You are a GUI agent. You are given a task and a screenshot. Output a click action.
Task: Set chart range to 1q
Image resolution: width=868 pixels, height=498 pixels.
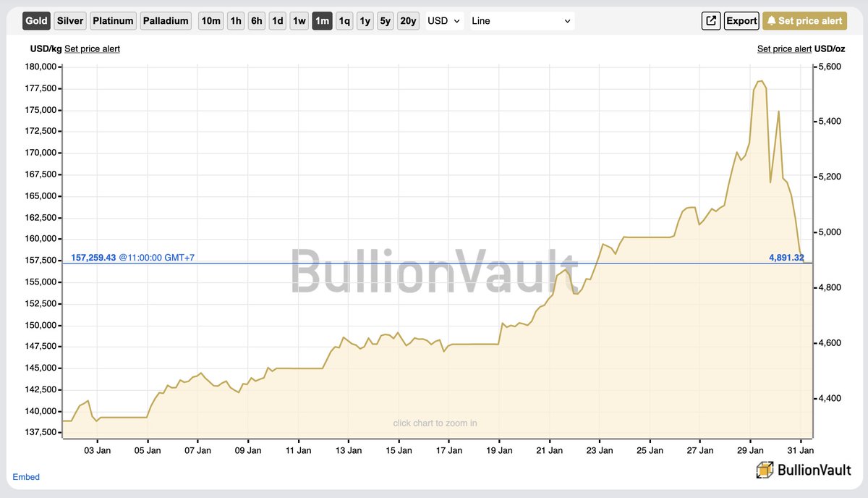(x=344, y=21)
